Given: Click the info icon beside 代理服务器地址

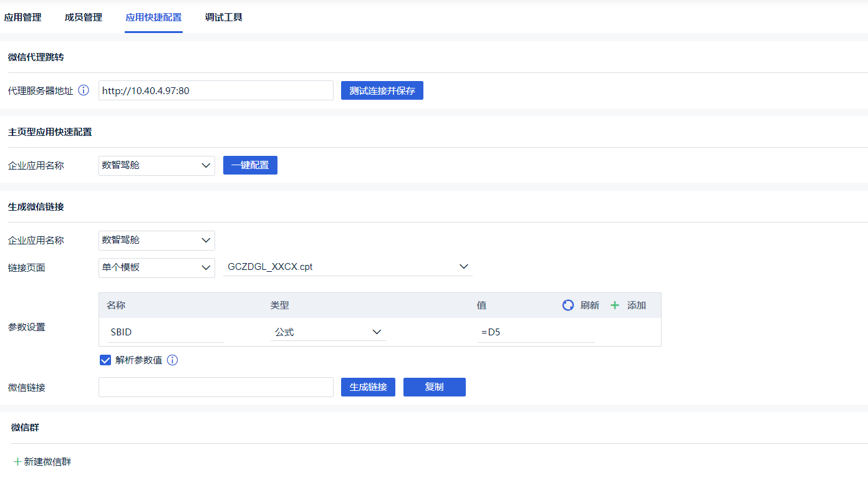Looking at the screenshot, I should [84, 90].
